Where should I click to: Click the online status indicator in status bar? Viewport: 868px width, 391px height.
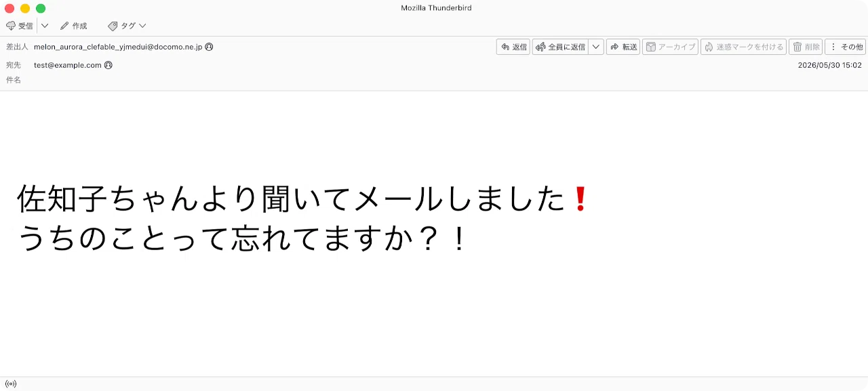(11, 384)
